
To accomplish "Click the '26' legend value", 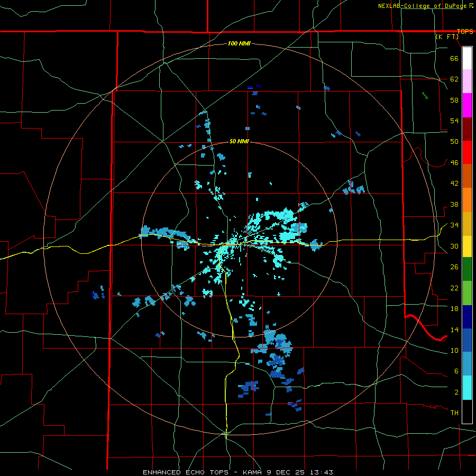I will (x=454, y=267).
